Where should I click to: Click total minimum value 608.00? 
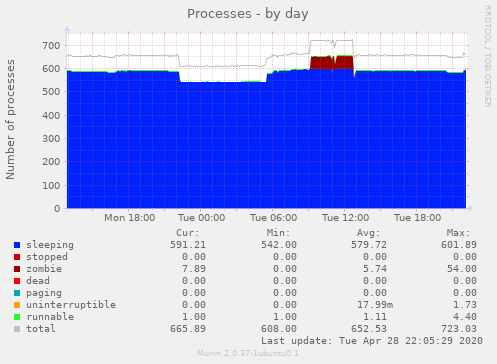tap(279, 329)
